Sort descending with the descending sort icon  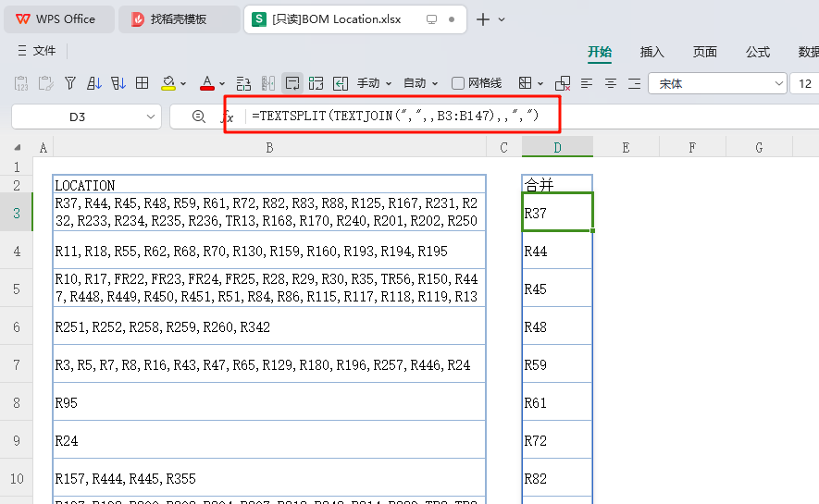click(118, 83)
